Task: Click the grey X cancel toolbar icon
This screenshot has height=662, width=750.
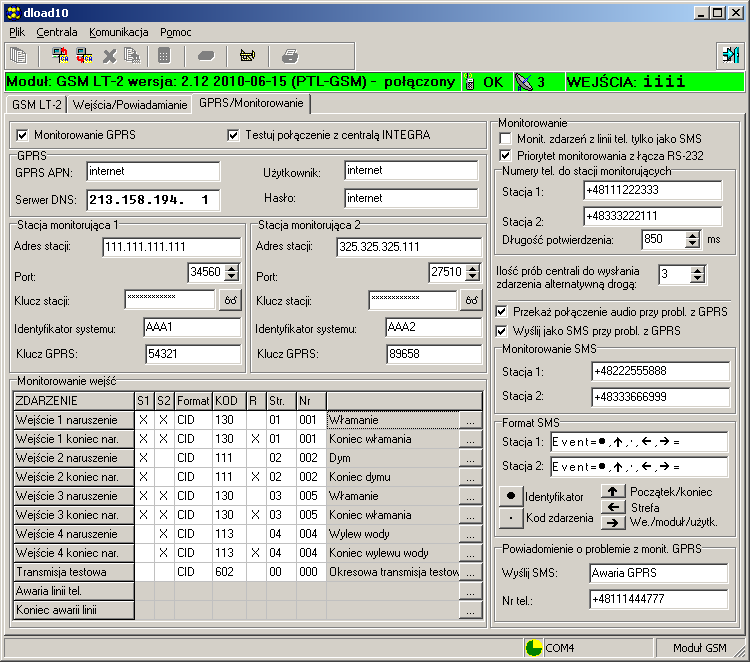Action: [110, 56]
